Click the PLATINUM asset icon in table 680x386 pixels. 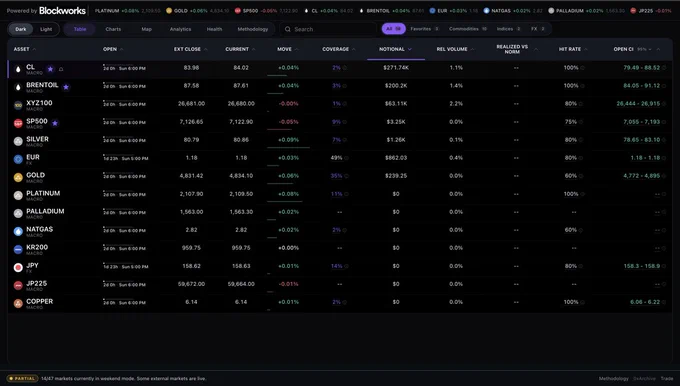coord(18,195)
